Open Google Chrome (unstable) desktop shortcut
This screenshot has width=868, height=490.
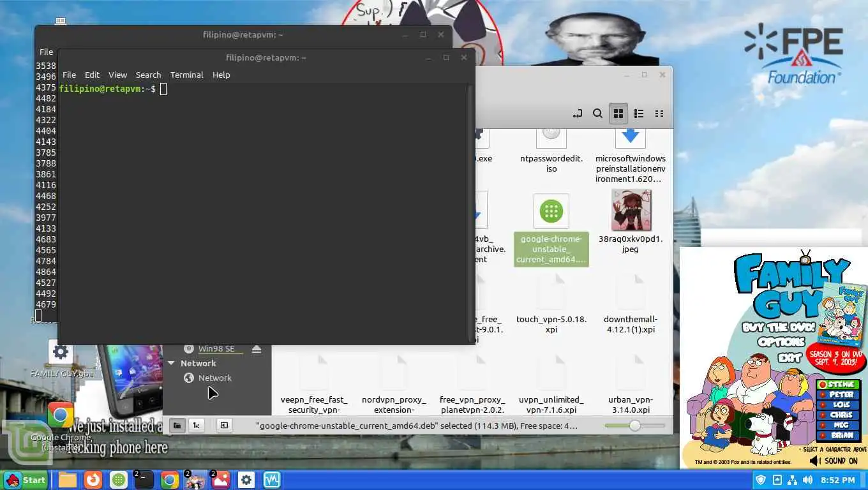point(61,427)
